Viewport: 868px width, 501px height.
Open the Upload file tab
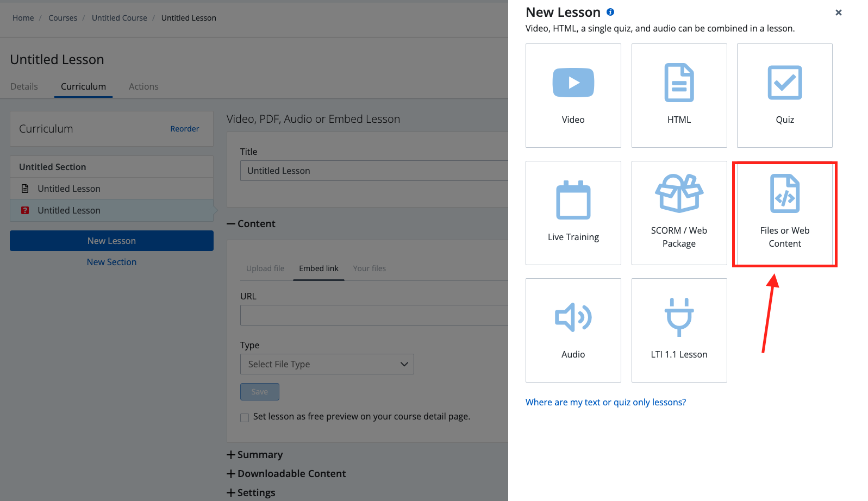[265, 268]
